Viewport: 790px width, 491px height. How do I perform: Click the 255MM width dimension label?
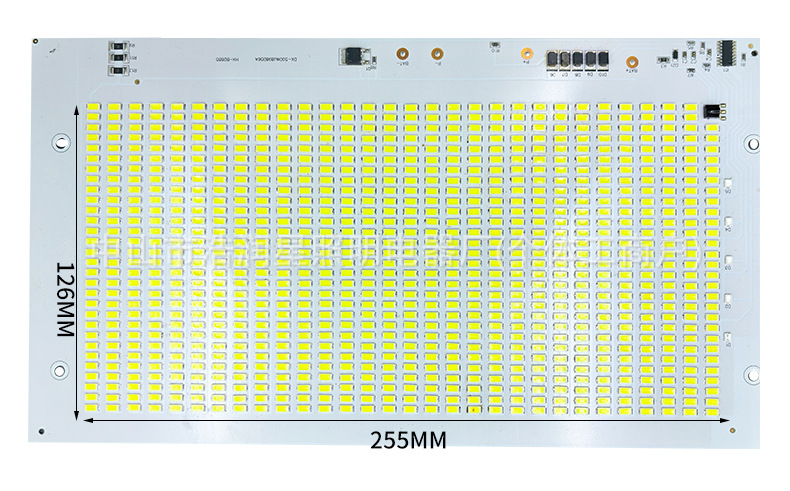tap(408, 439)
